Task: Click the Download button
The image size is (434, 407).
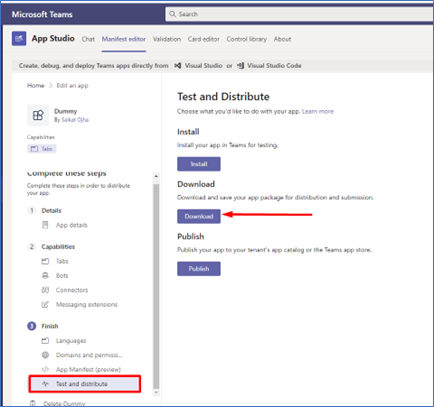Action: 199,216
